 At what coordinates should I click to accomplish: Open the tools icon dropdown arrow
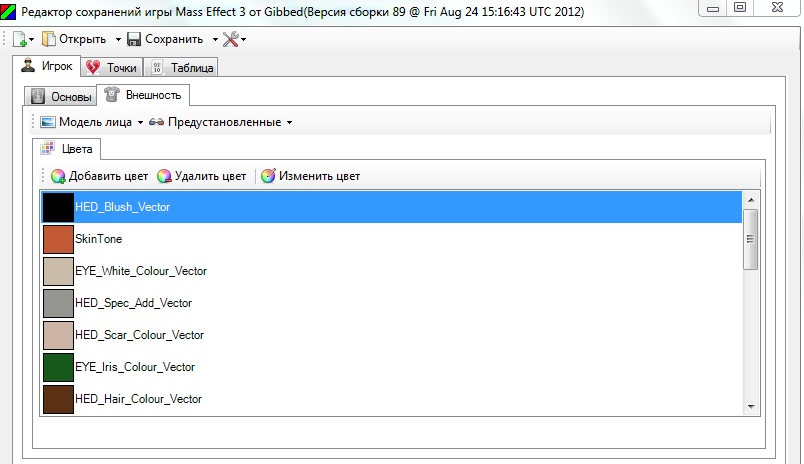point(244,39)
